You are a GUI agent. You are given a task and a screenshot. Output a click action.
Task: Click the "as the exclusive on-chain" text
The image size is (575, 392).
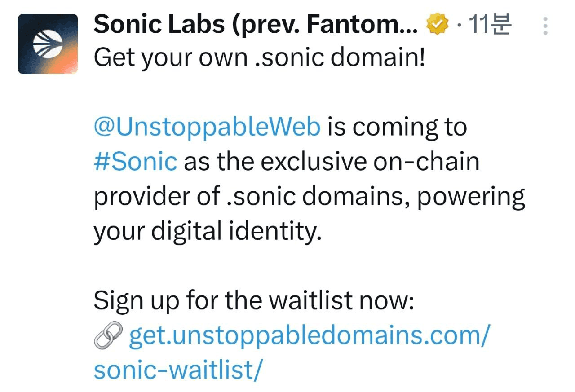click(x=332, y=162)
